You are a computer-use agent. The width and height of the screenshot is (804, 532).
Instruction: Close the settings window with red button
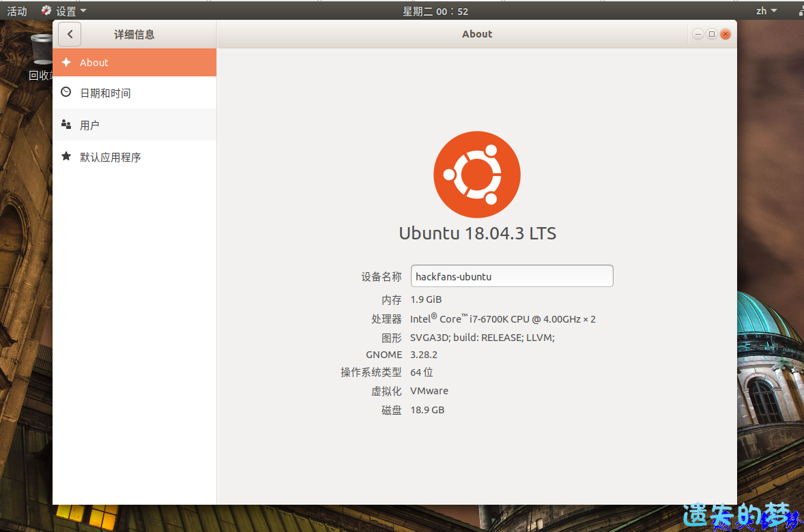point(725,34)
